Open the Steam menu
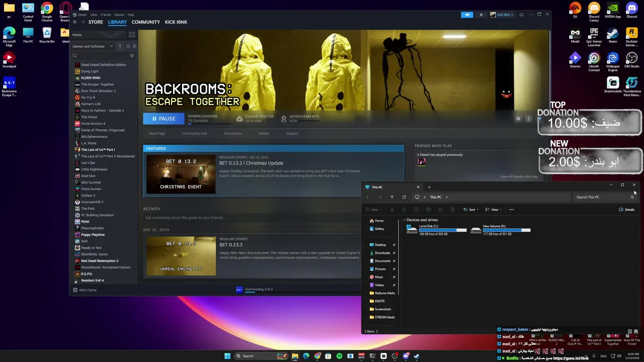 click(x=82, y=15)
